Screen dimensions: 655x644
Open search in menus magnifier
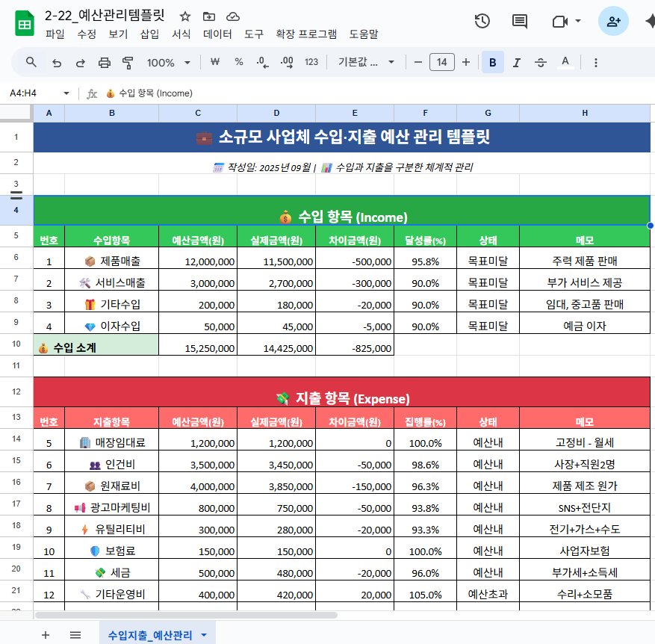coord(31,62)
